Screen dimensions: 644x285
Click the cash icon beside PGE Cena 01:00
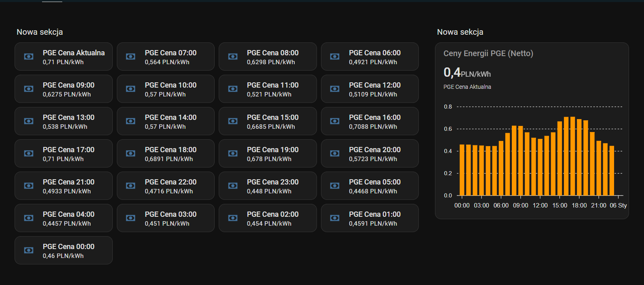[x=335, y=218]
